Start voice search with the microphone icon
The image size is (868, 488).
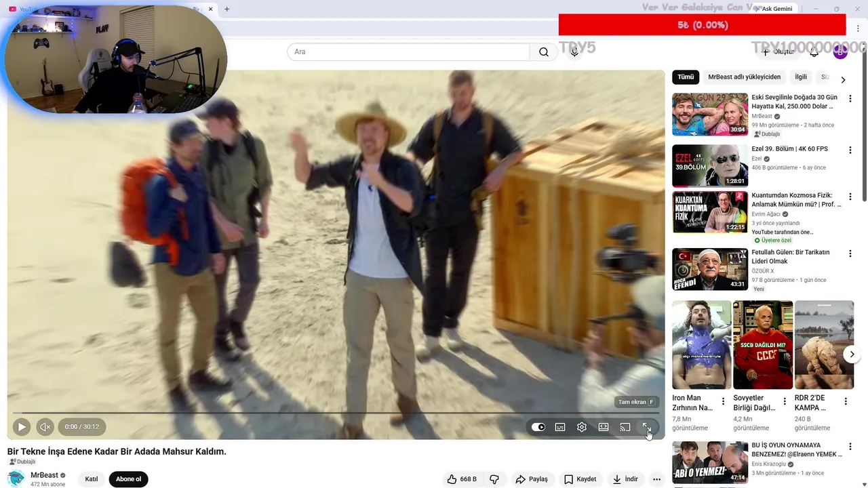pos(574,52)
